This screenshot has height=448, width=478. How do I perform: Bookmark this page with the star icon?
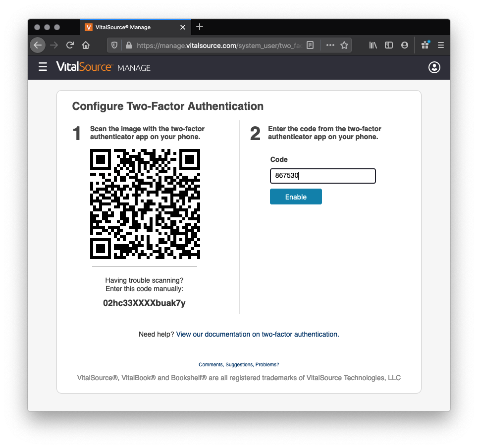click(344, 45)
